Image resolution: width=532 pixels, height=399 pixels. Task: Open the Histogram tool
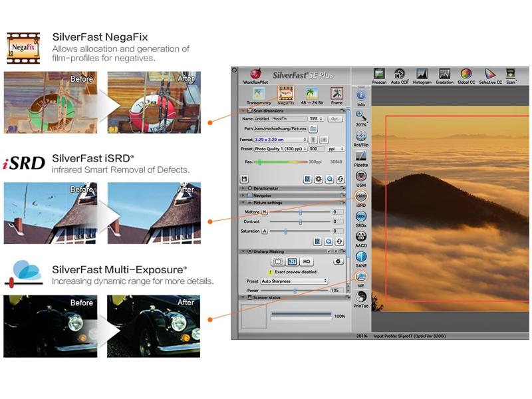[422, 74]
